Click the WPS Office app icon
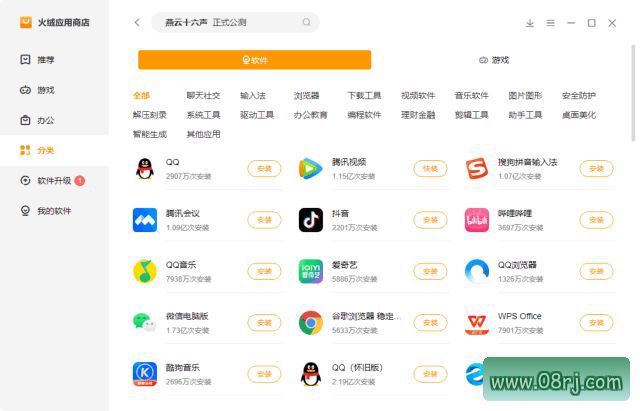The width and height of the screenshot is (640, 411). coord(477,323)
